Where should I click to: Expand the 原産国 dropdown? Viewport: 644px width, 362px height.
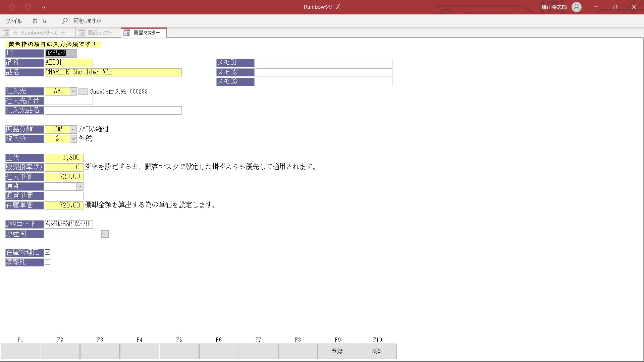105,234
